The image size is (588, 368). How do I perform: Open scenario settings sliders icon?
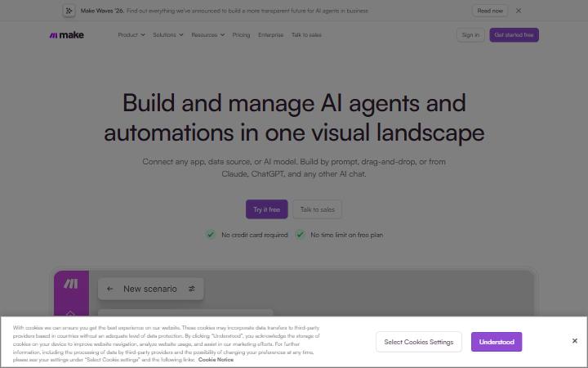tap(192, 289)
